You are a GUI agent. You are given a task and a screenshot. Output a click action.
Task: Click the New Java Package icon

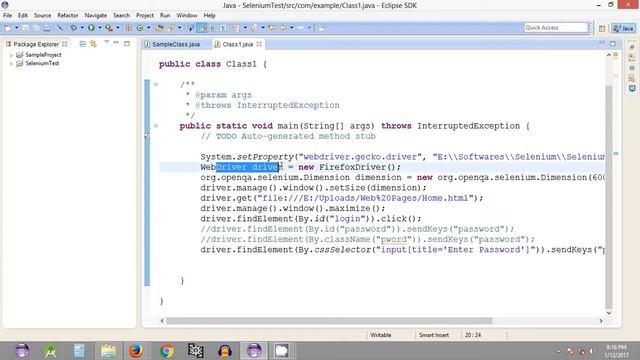pos(129,28)
